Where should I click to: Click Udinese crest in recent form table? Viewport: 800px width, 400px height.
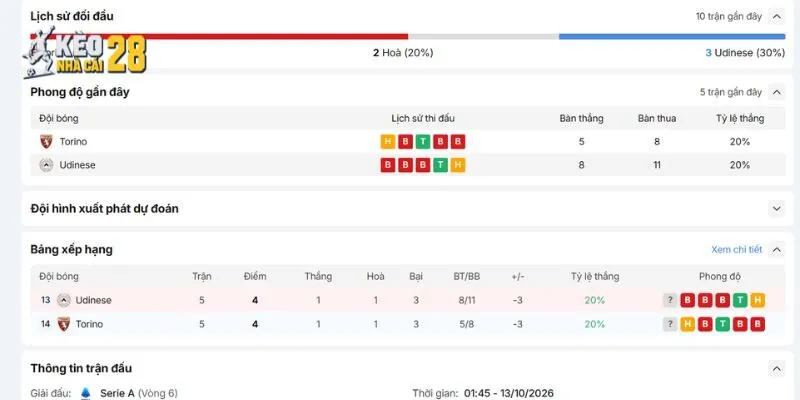[x=46, y=165]
